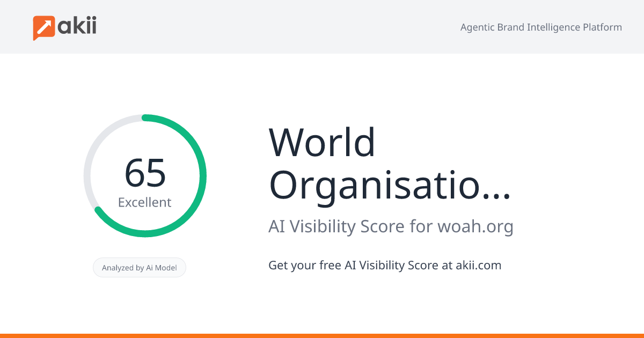Select the akii wordmark in the header
644x338 pixels.
[77, 25]
